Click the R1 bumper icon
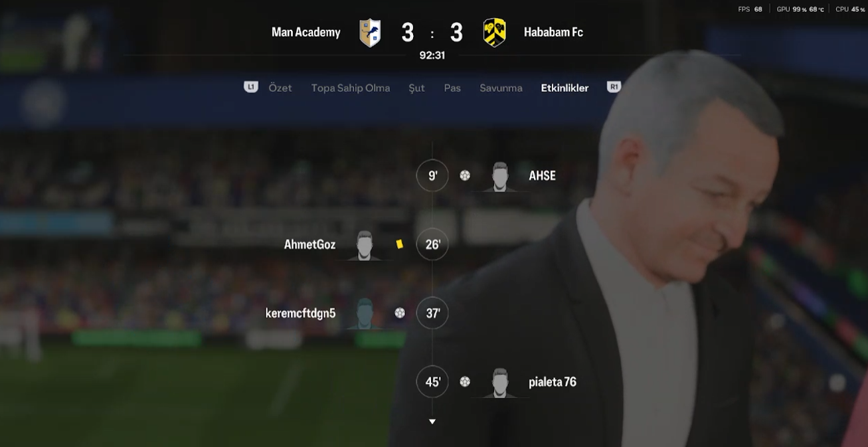868x447 pixels. pos(614,87)
